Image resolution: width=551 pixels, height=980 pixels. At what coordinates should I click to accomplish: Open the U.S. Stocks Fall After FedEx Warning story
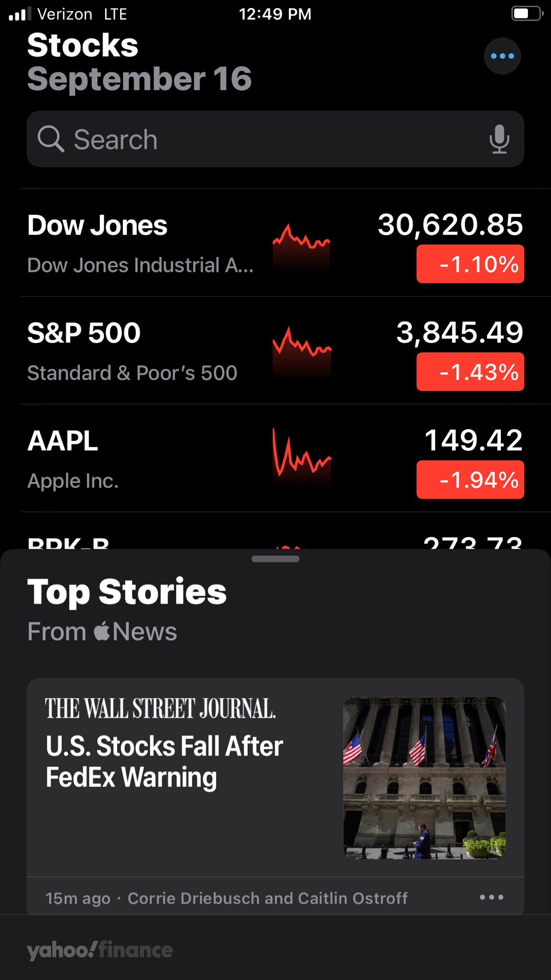pos(165,761)
